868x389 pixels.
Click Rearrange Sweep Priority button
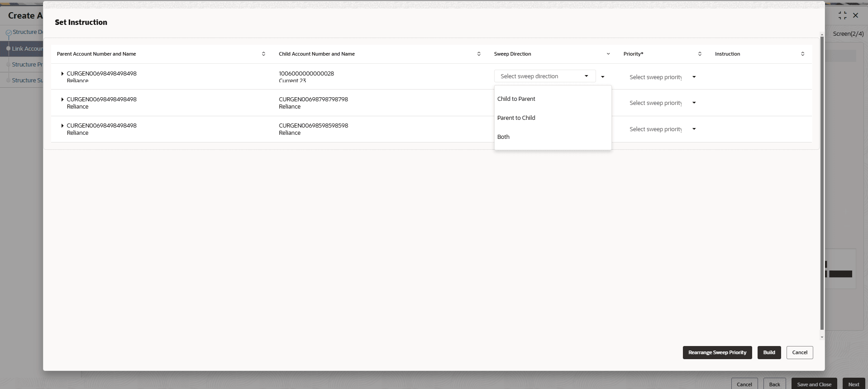pyautogui.click(x=717, y=353)
